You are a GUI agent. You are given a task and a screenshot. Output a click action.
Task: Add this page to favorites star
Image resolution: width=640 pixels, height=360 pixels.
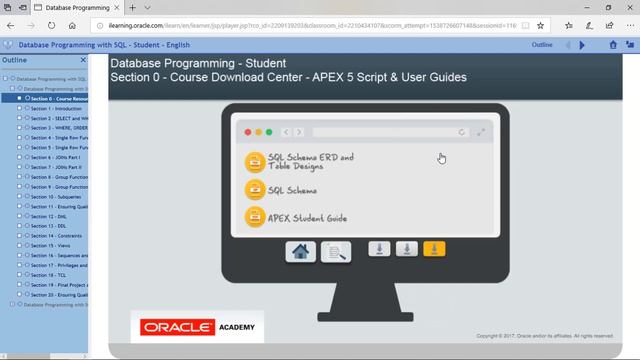click(540, 25)
